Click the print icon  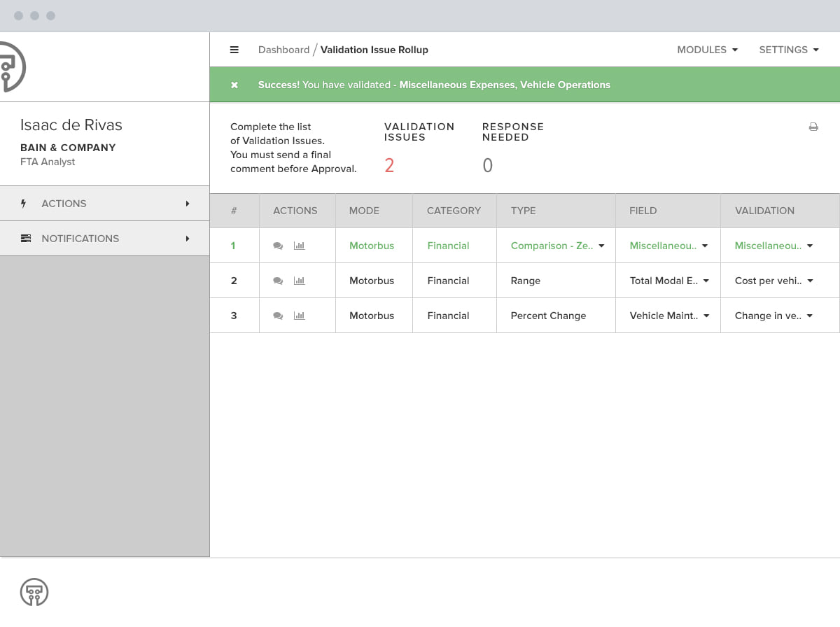[813, 127]
